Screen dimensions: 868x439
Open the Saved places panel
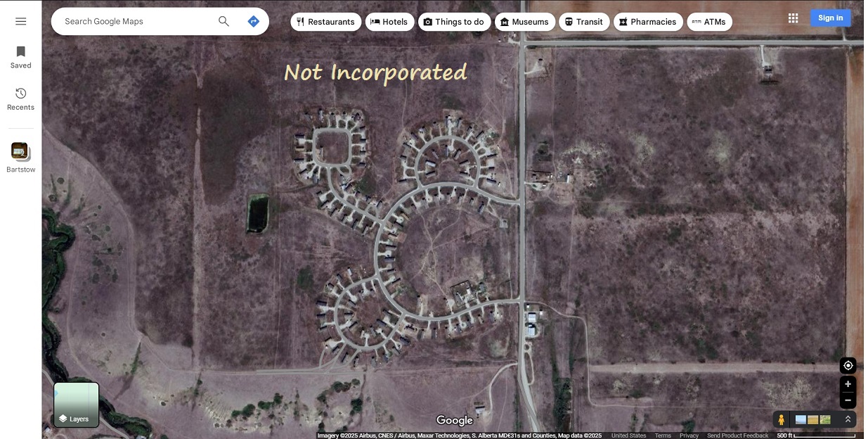pos(20,58)
